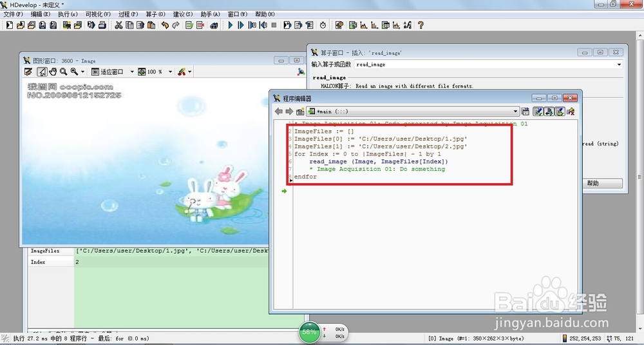Expand the zoom-in tool dropdown arrow

tap(83, 72)
